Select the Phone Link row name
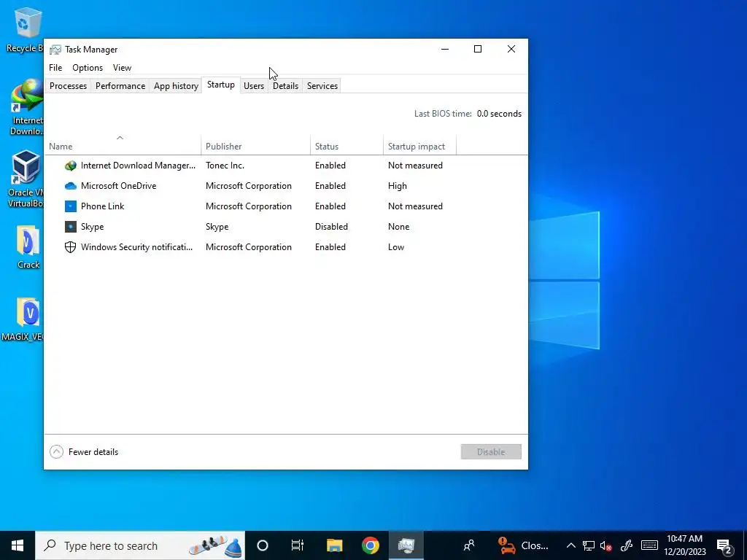This screenshot has height=560, width=747. (x=102, y=206)
